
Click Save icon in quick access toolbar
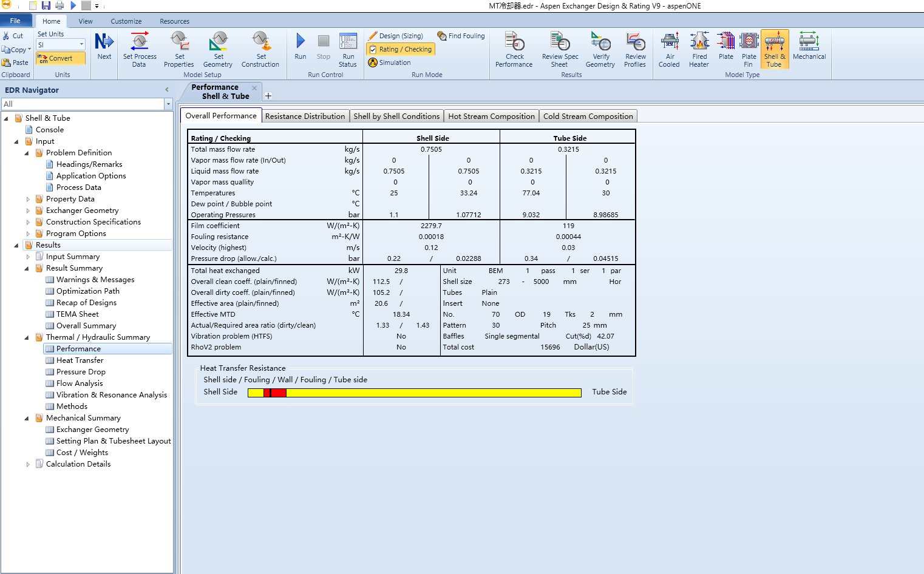coord(46,5)
